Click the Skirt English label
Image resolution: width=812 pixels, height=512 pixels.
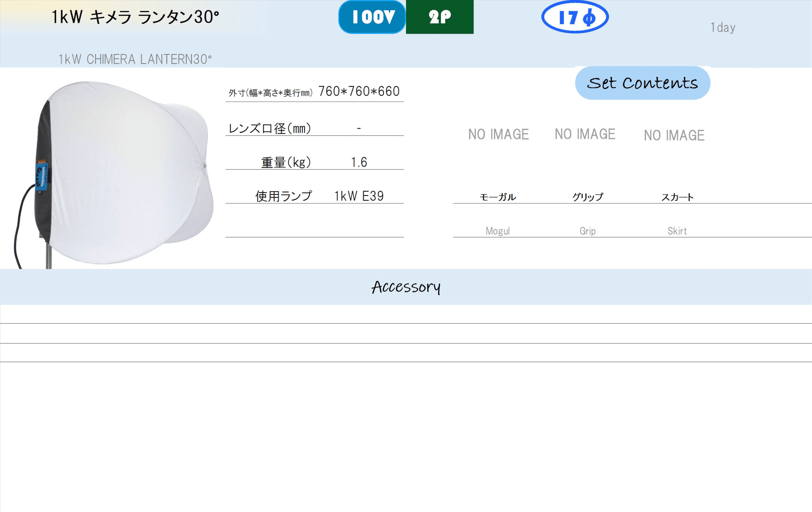pyautogui.click(x=677, y=231)
